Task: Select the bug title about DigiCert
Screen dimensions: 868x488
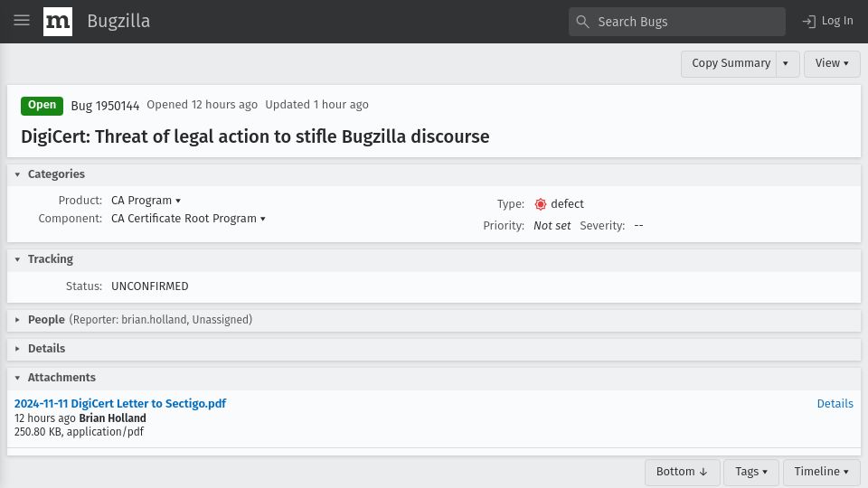Action: [x=255, y=136]
